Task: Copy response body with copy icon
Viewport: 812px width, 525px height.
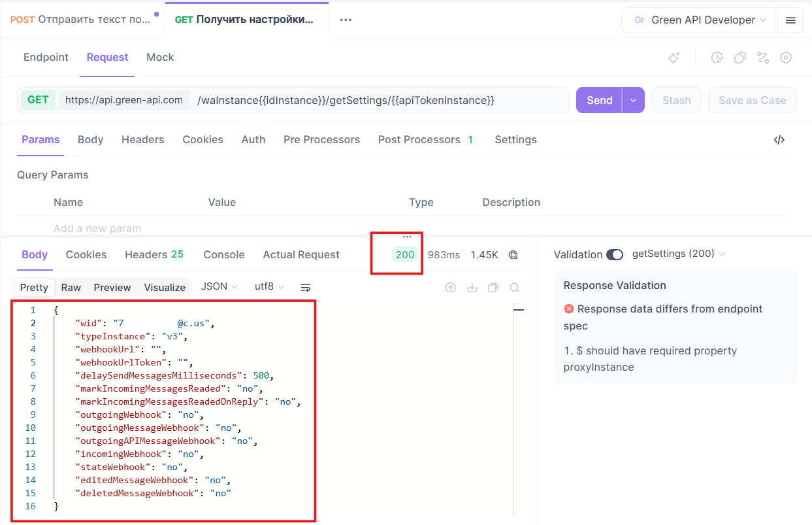Action: pyautogui.click(x=493, y=288)
